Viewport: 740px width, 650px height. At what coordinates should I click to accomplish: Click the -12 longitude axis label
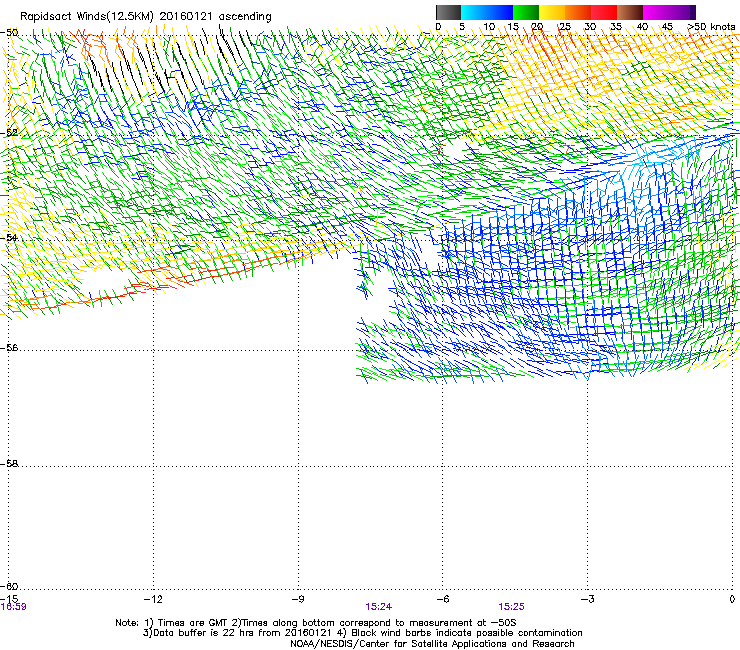pyautogui.click(x=153, y=599)
